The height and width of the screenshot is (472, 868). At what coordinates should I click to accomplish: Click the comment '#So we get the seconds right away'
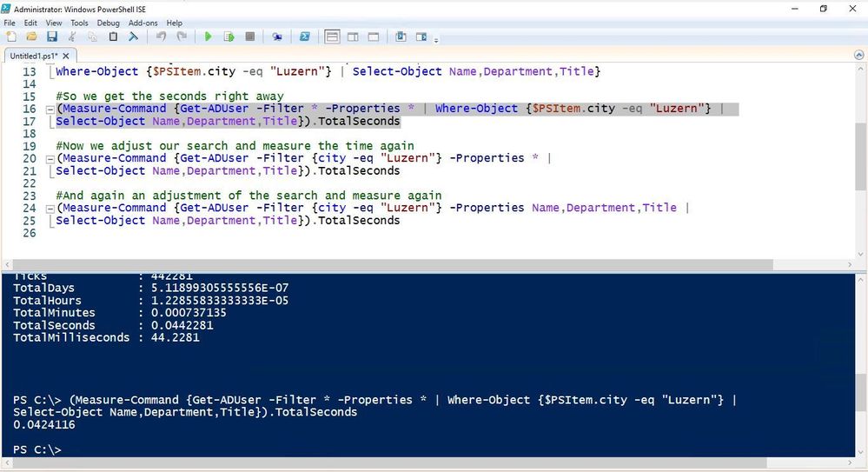tap(169, 96)
